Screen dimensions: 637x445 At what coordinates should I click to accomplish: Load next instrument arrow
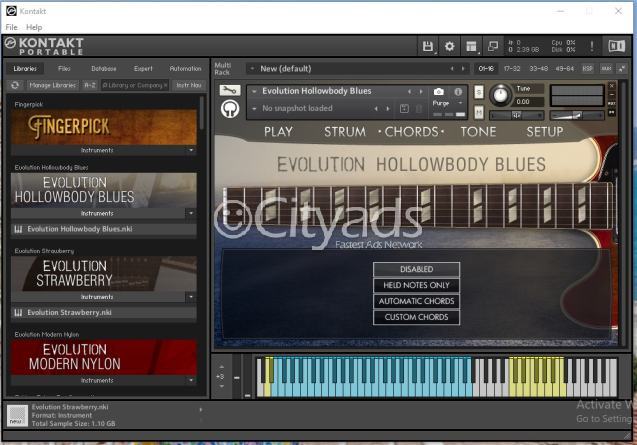coord(421,92)
